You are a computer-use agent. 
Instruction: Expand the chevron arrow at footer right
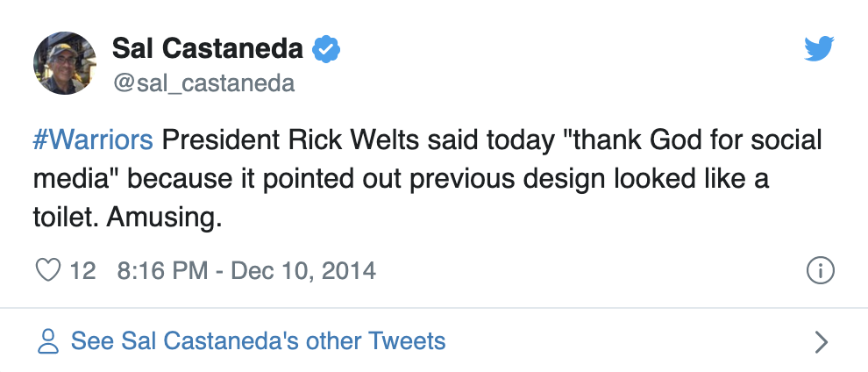822,343
